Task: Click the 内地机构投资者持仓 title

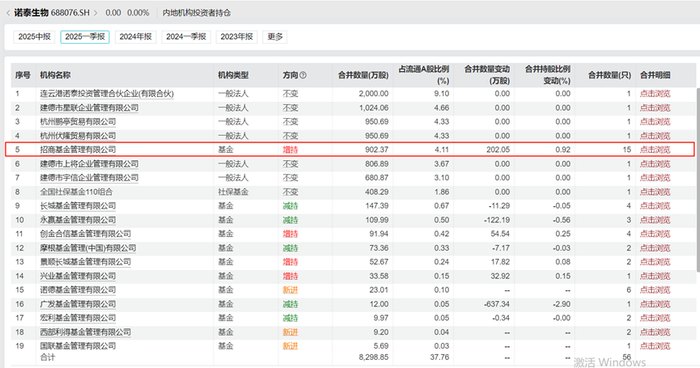Action: click(x=196, y=13)
